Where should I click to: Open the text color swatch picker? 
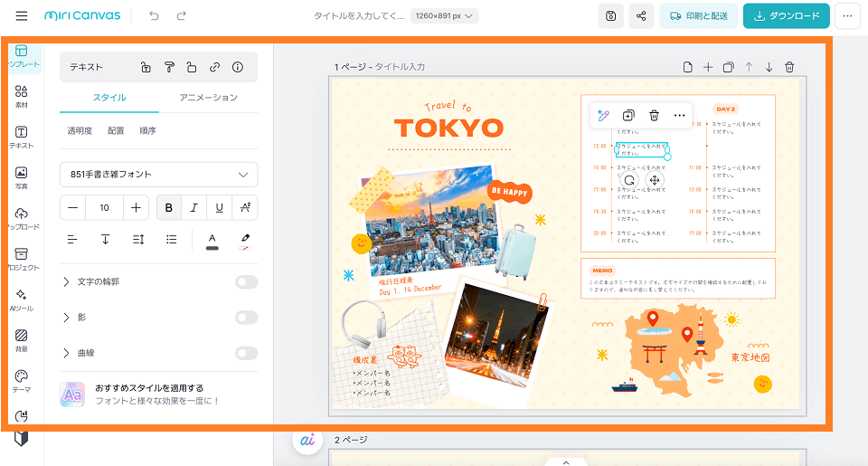tap(212, 240)
